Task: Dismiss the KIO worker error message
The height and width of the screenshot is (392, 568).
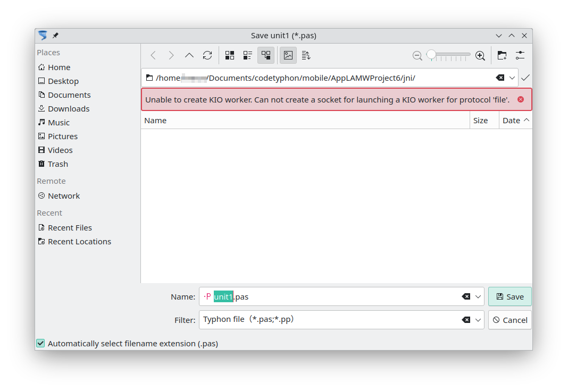Action: (521, 99)
